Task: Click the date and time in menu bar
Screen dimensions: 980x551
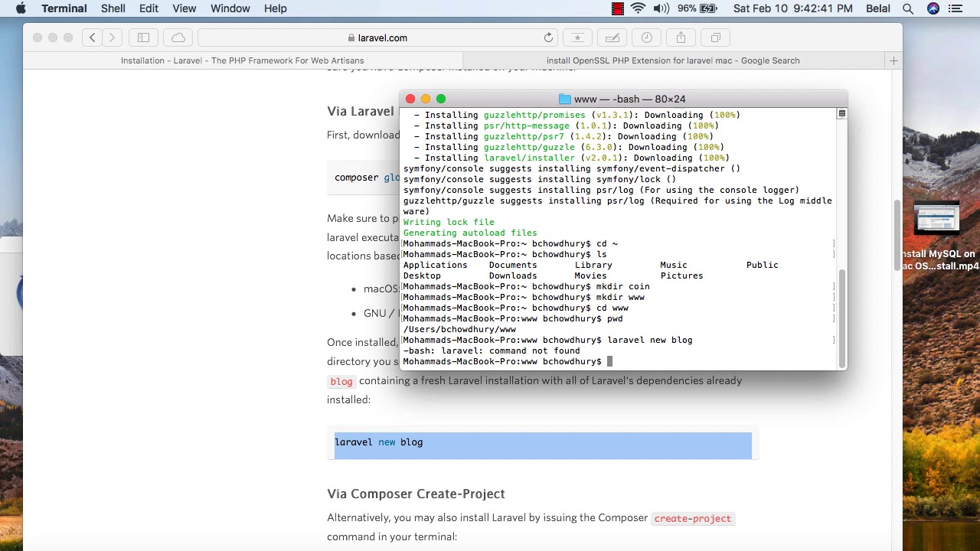Action: click(792, 8)
